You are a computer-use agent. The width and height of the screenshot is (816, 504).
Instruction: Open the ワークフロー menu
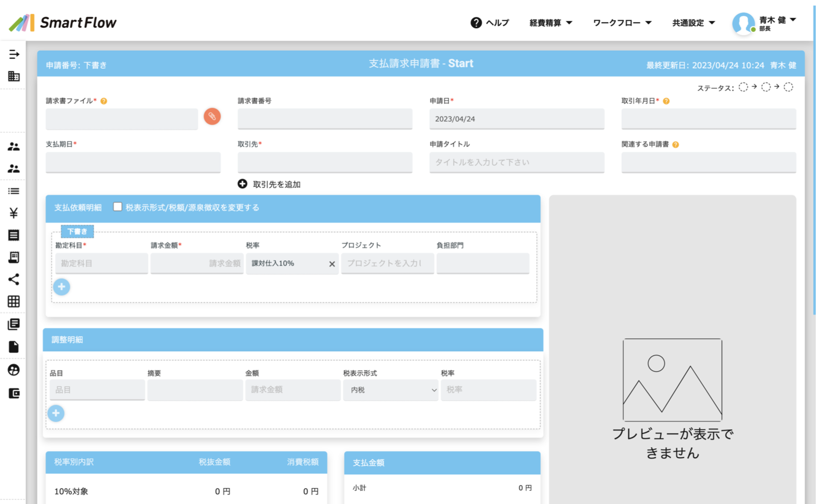622,23
